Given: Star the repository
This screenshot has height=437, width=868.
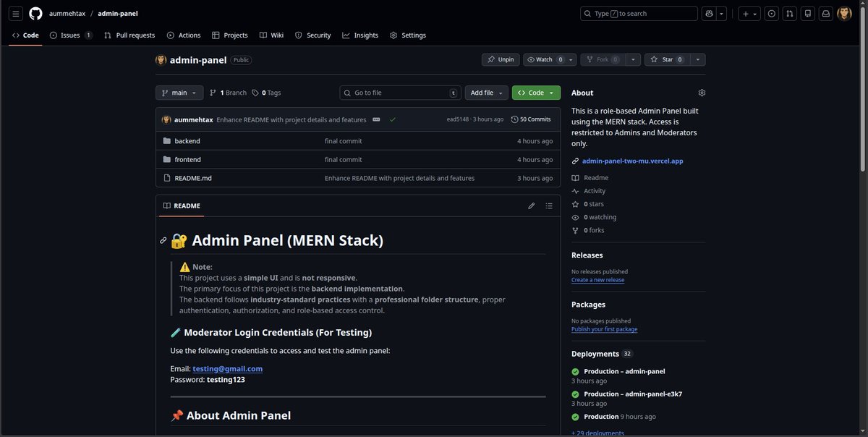Looking at the screenshot, I should tap(666, 59).
